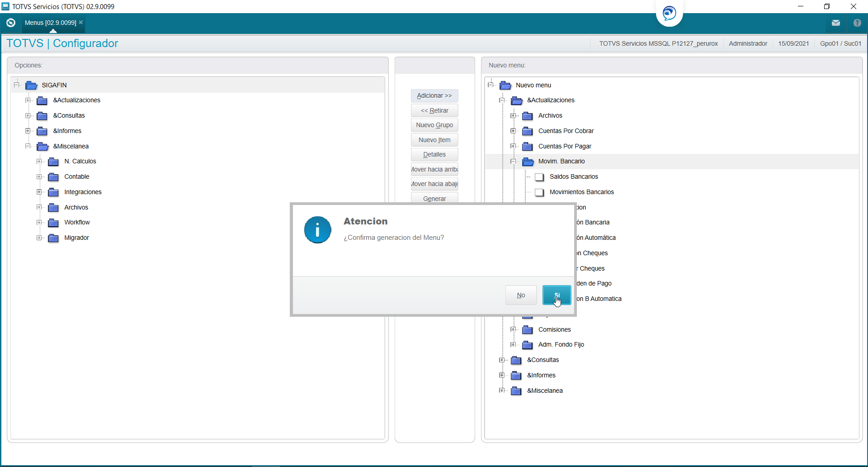
Task: Close the Menus tab
Action: click(x=81, y=22)
